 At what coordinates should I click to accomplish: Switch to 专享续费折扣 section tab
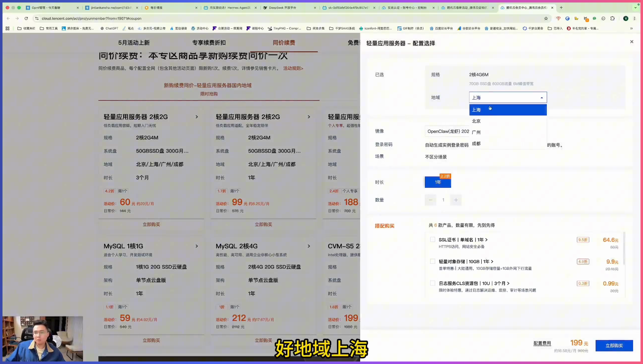tap(209, 43)
